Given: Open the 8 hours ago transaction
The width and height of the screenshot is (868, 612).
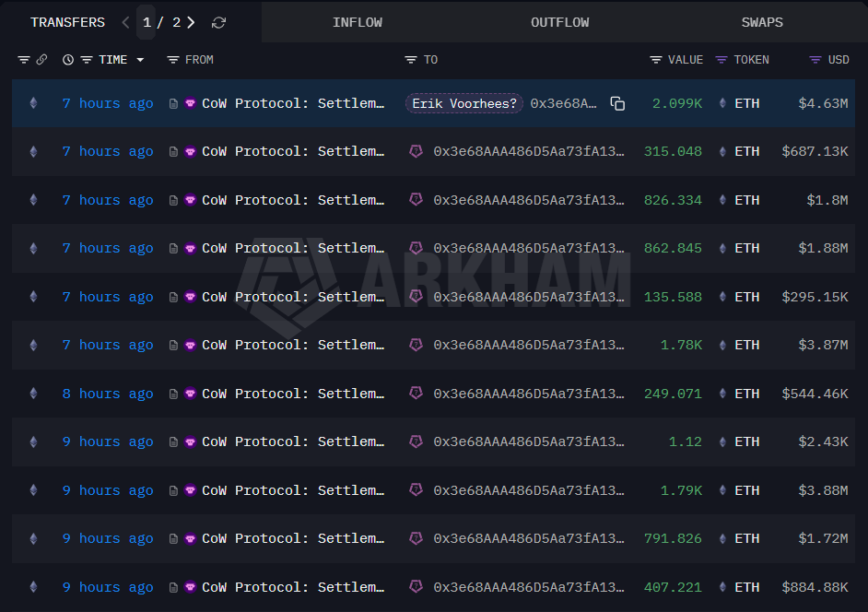Looking at the screenshot, I should click(108, 394).
